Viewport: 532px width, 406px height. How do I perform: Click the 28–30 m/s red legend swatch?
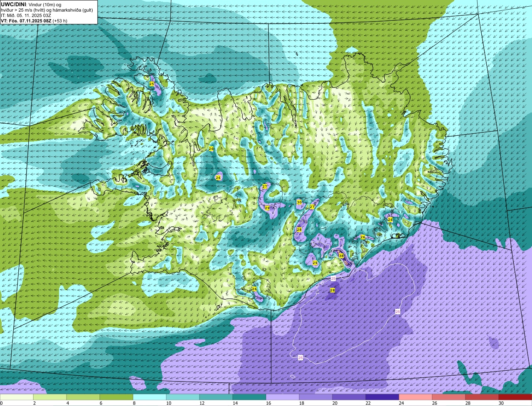(x=482, y=397)
